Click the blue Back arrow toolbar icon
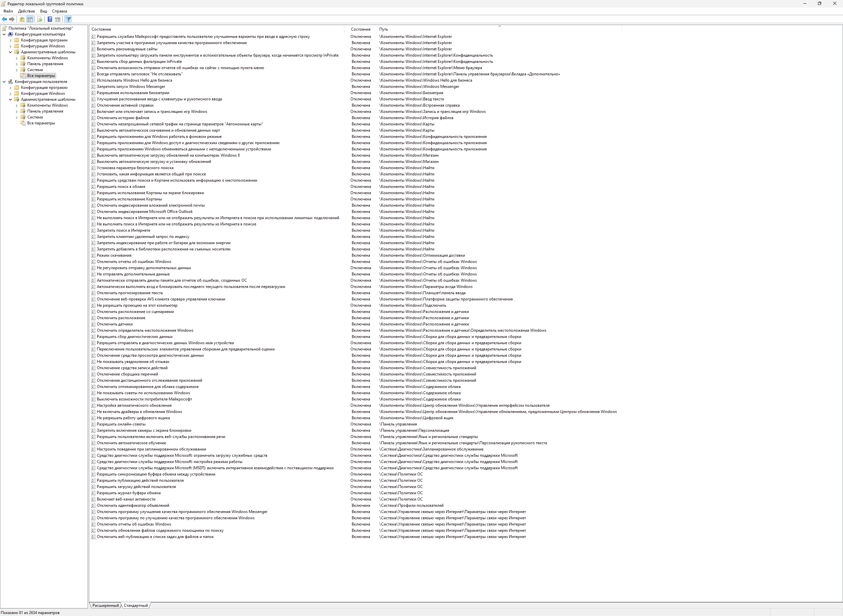The height and width of the screenshot is (616, 843). (5, 19)
